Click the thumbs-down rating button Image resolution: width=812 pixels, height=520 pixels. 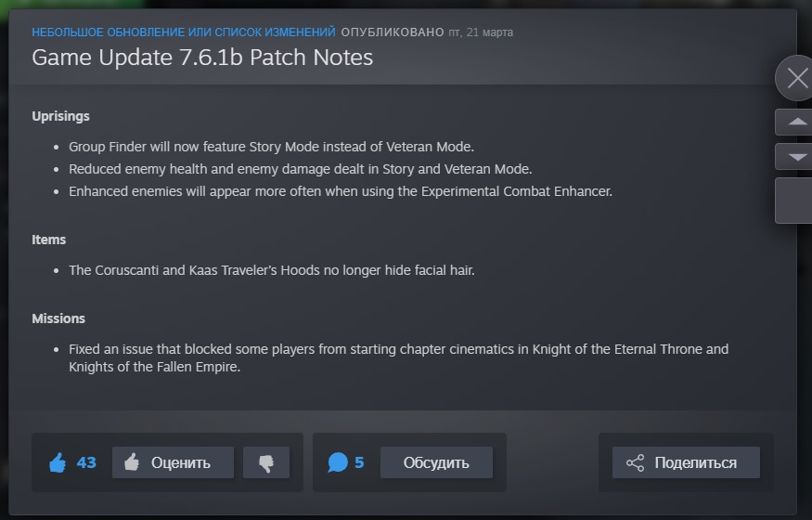(266, 462)
